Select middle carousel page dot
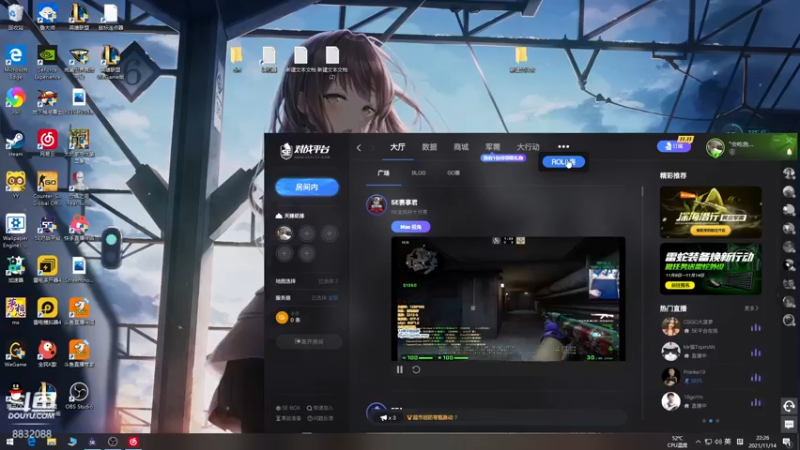 point(711,421)
